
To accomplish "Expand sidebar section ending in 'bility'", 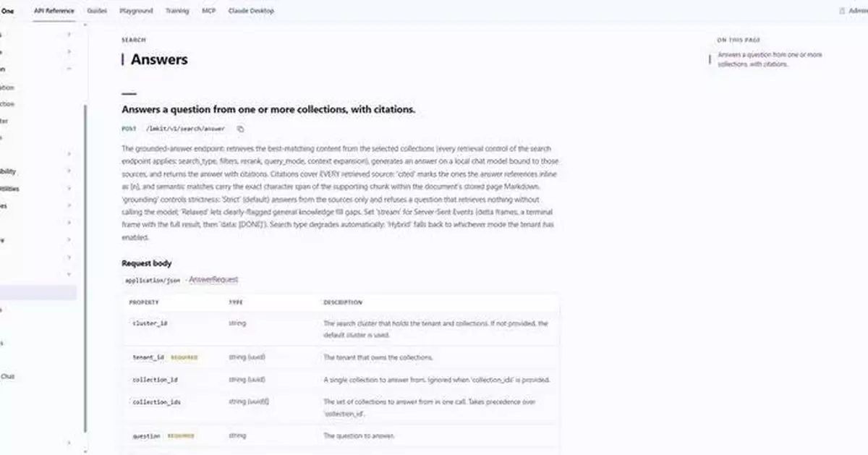I will click(x=69, y=171).
